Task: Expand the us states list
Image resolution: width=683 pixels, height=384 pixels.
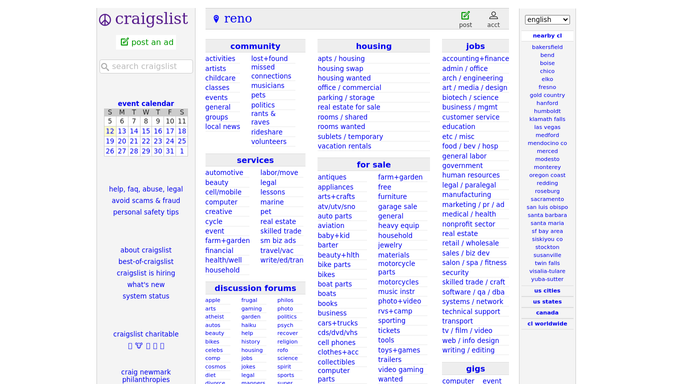Action: pos(547,302)
